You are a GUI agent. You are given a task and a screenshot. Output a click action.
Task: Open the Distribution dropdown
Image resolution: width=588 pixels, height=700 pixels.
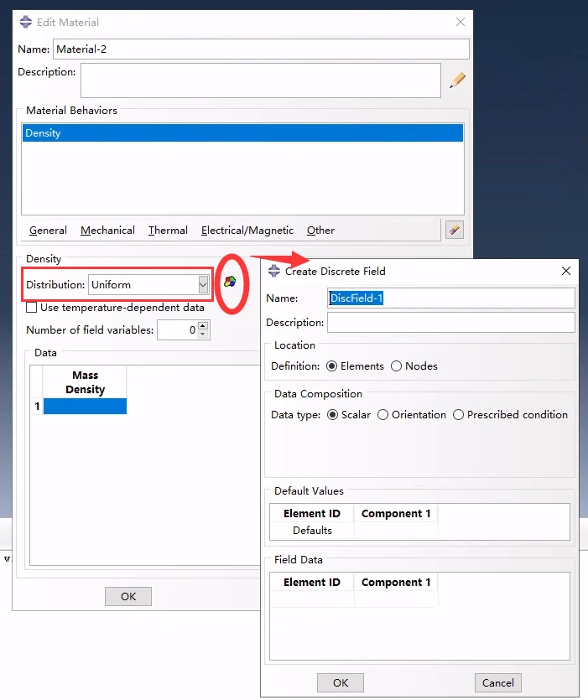coord(203,285)
